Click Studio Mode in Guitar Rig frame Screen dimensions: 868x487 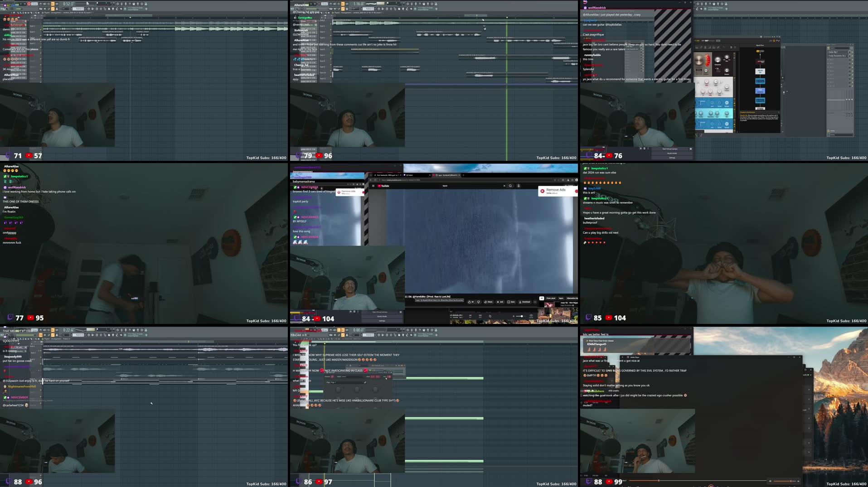tap(672, 154)
